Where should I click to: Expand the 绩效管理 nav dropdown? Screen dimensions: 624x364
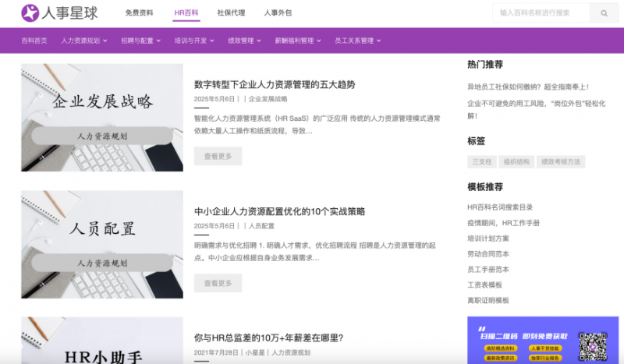click(x=243, y=41)
